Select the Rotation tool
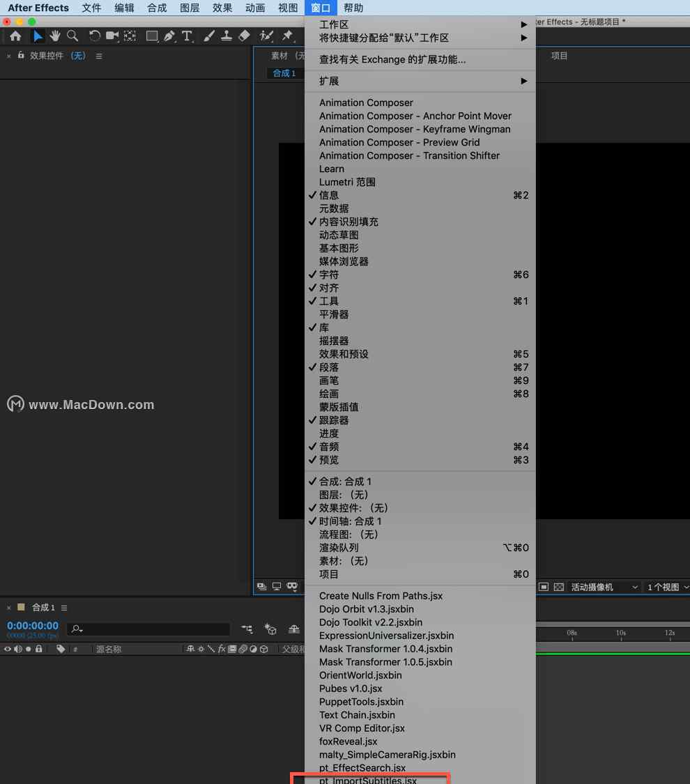 point(94,36)
